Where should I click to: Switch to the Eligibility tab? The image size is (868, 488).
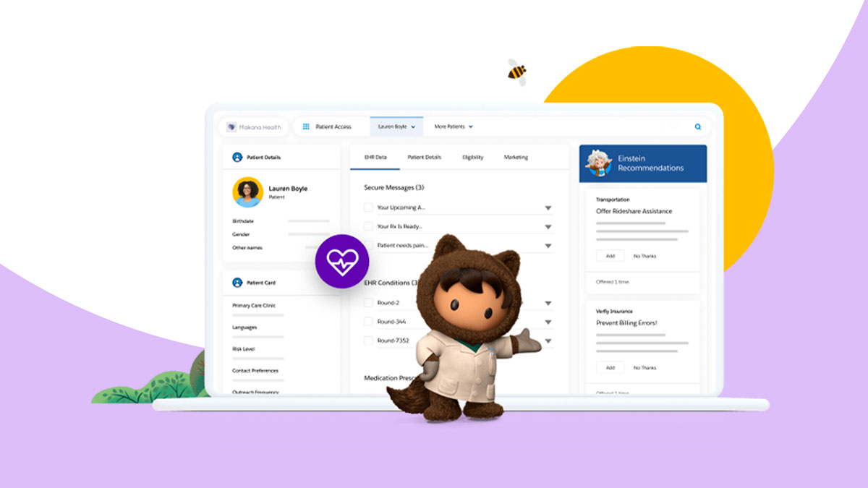[x=473, y=157]
